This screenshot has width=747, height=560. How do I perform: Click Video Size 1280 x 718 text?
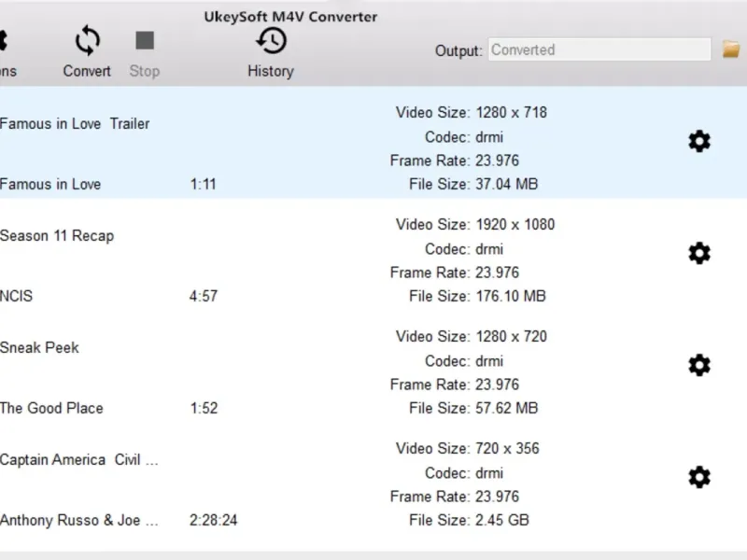pos(472,113)
